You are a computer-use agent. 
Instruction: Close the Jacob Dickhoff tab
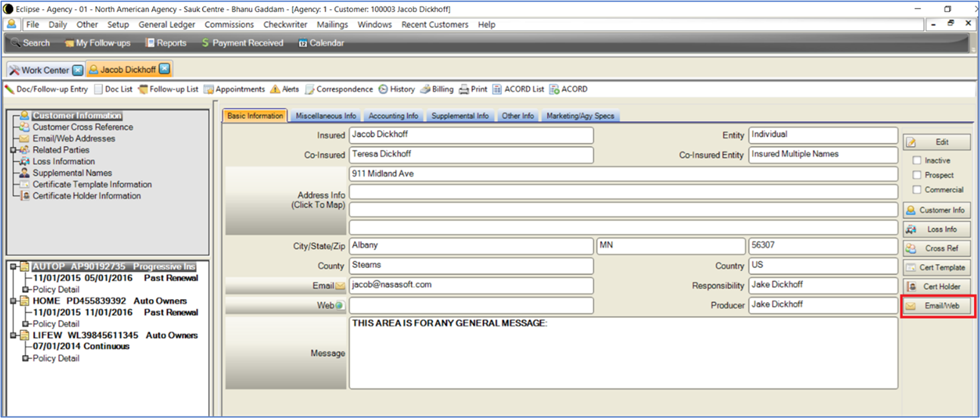coord(164,70)
